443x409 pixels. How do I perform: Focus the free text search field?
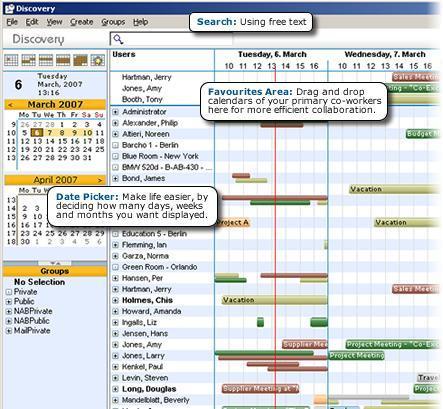(171, 39)
